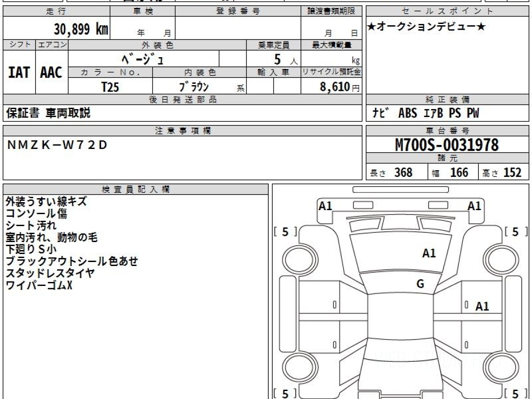The height and width of the screenshot is (399, 532).
Task: Click the width value 166
Action: pyautogui.click(x=459, y=172)
